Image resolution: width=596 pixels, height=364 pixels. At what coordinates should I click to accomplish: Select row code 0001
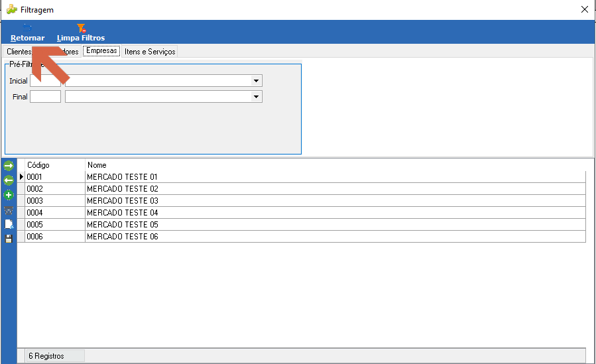pyautogui.click(x=55, y=176)
